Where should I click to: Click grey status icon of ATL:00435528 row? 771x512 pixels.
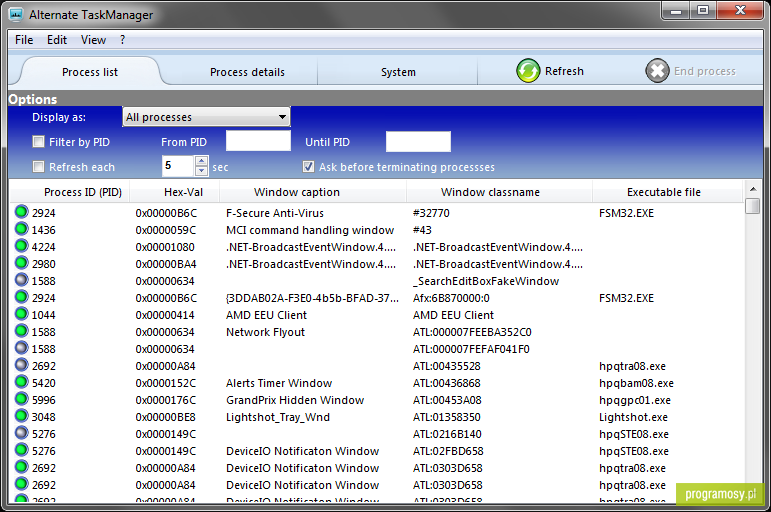21,365
